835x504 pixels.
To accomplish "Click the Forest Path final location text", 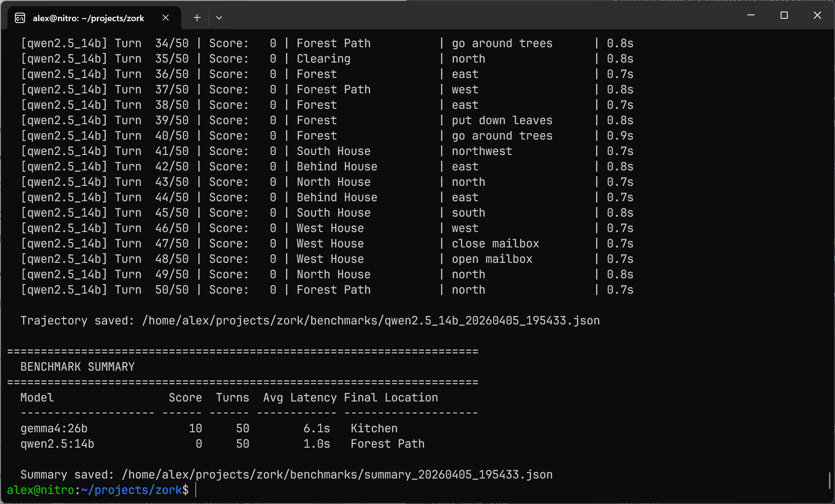I will 387,443.
